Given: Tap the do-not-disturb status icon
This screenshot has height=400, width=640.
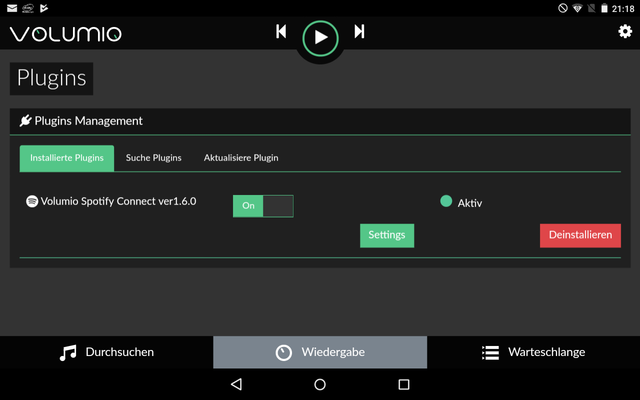Looking at the screenshot, I should coord(563,8).
